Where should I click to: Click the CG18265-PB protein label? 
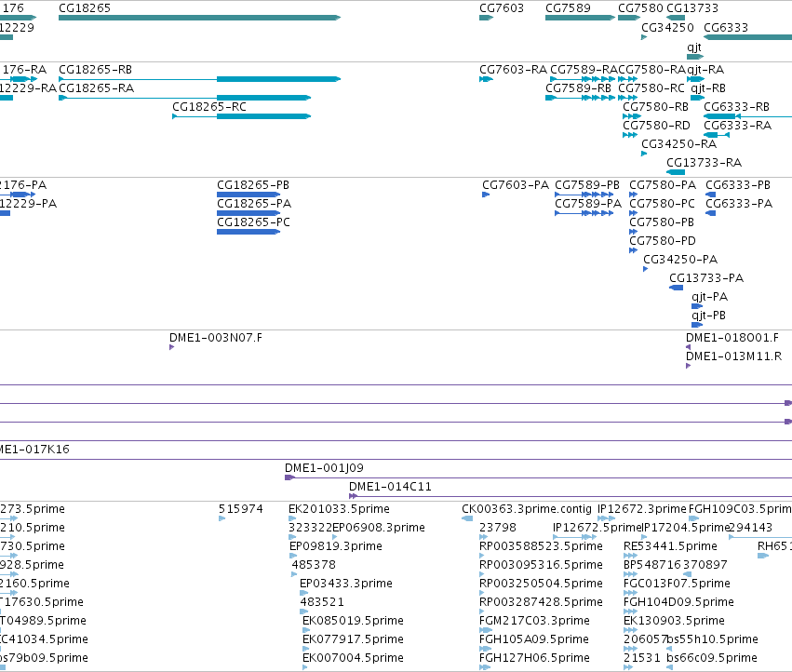tap(253, 185)
